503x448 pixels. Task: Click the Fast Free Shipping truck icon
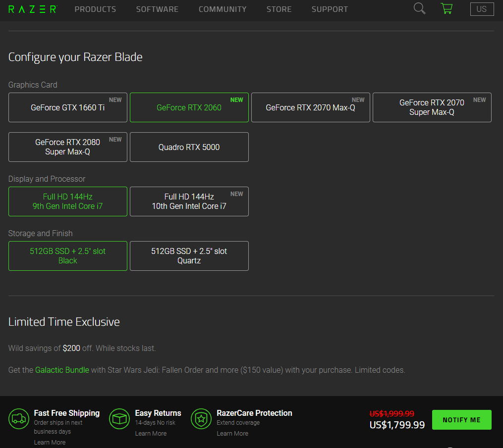click(x=19, y=418)
